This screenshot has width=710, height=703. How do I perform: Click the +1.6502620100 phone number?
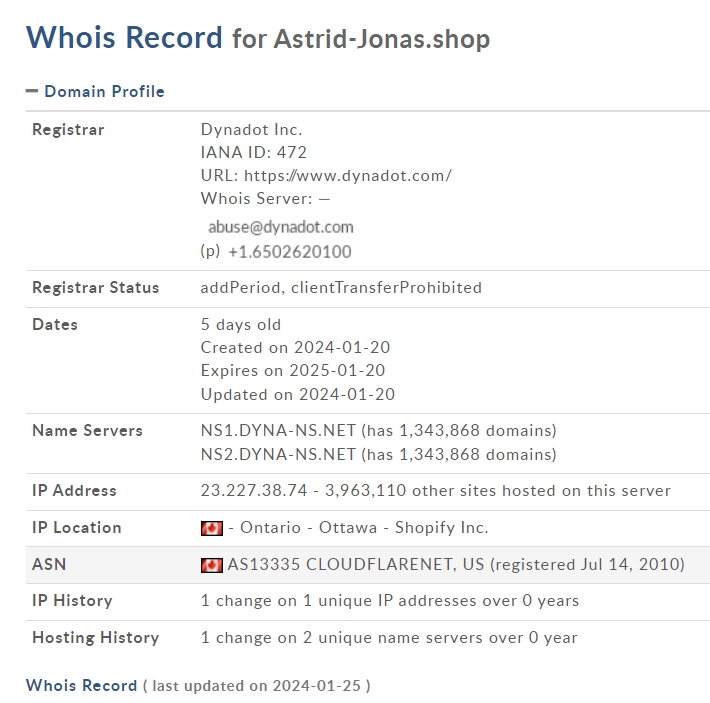point(290,252)
